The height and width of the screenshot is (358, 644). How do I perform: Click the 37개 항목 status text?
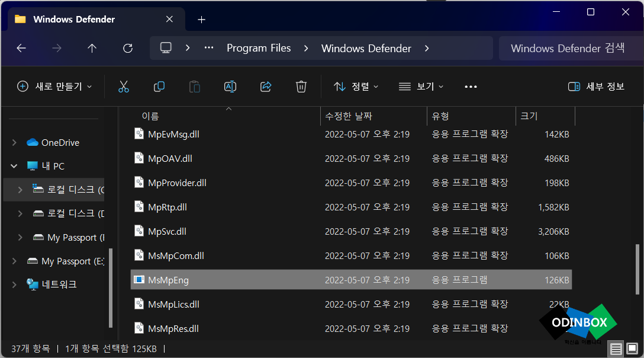coord(30,349)
